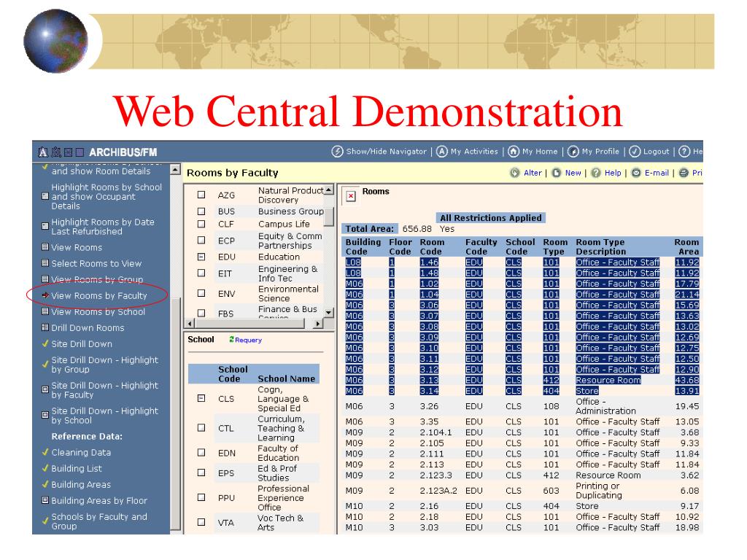
Task: Click the Alter link
Action: 533,173
